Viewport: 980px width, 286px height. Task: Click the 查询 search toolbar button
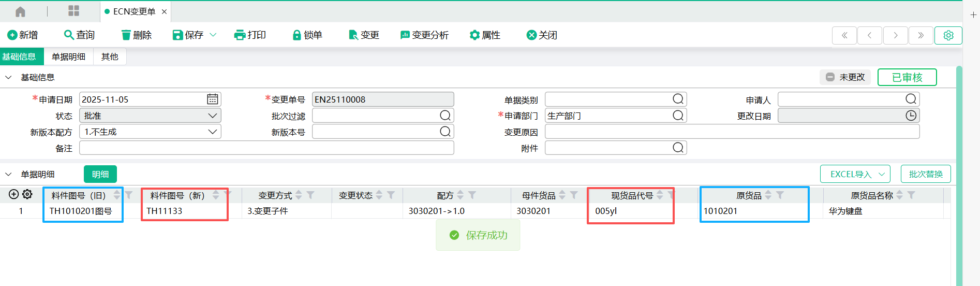click(x=79, y=35)
